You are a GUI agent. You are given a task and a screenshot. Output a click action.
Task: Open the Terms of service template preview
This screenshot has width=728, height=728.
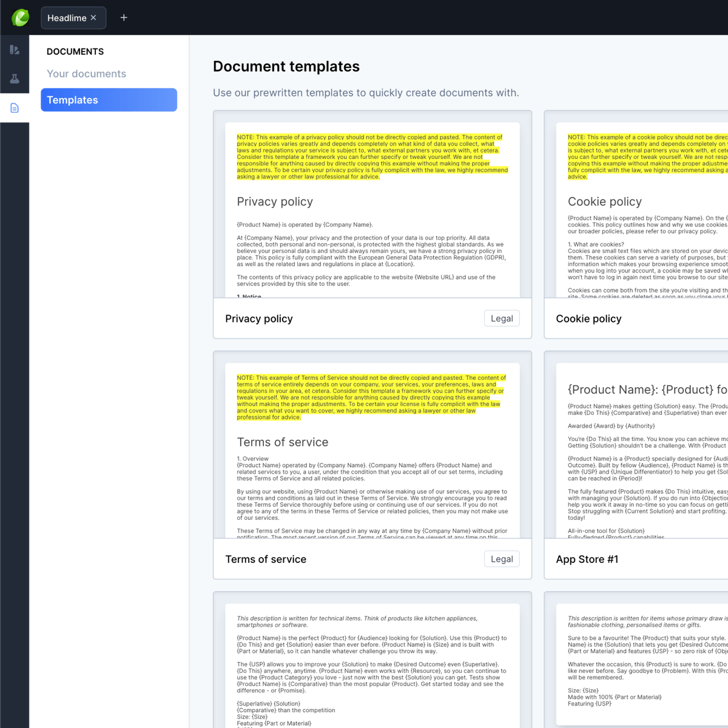tap(372, 451)
